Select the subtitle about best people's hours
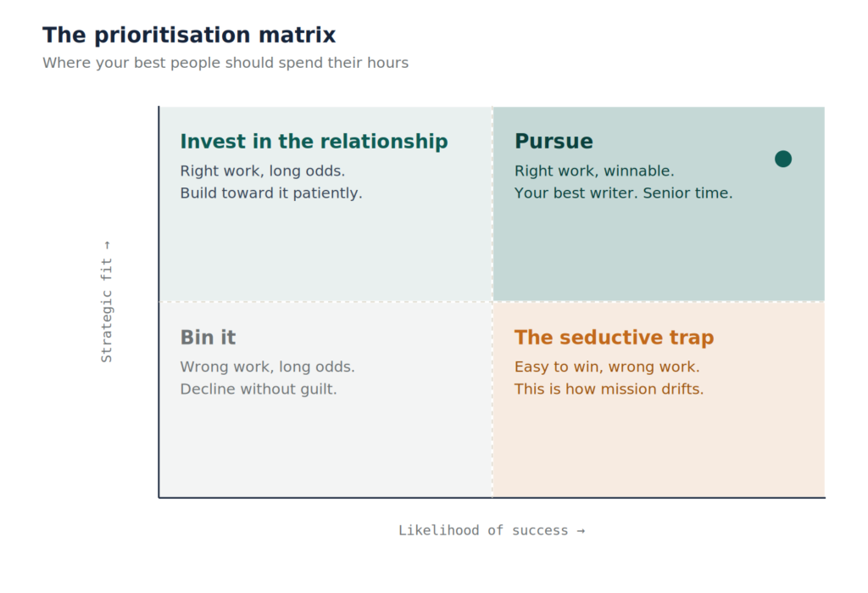 [225, 63]
